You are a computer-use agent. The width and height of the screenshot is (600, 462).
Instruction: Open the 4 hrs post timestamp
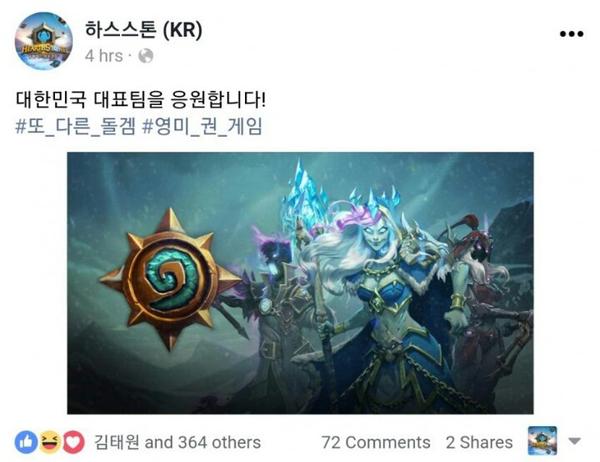104,56
